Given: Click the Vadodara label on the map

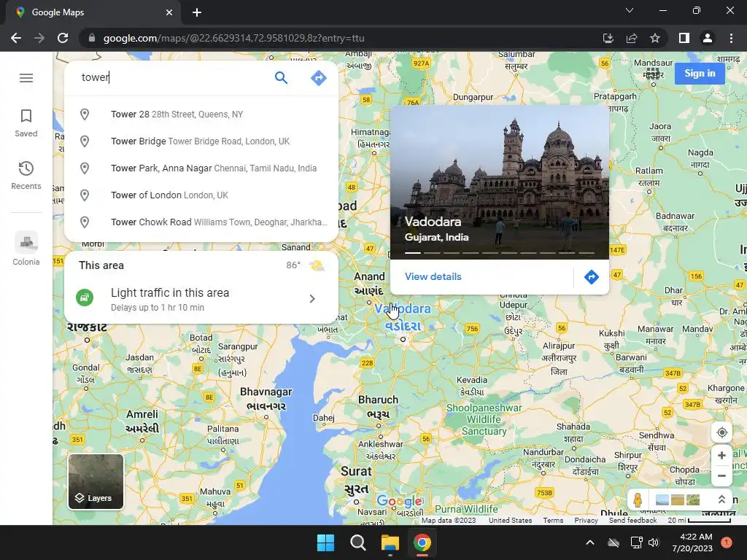Looking at the screenshot, I should (x=403, y=317).
